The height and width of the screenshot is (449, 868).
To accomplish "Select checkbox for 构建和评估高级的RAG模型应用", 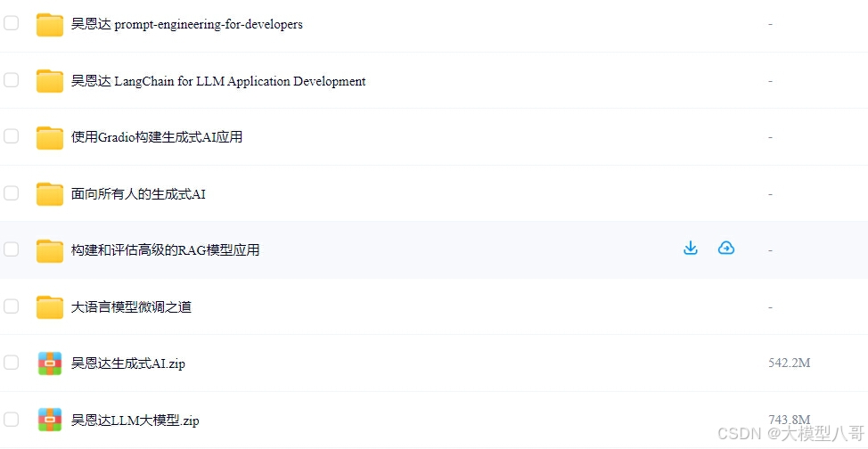I will pos(11,249).
